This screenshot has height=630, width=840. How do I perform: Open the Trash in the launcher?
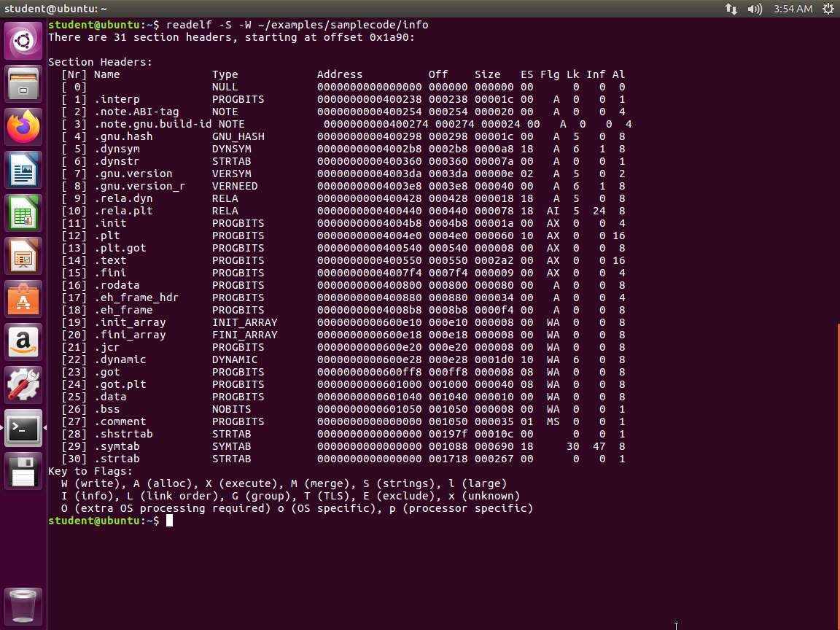pos(23,604)
